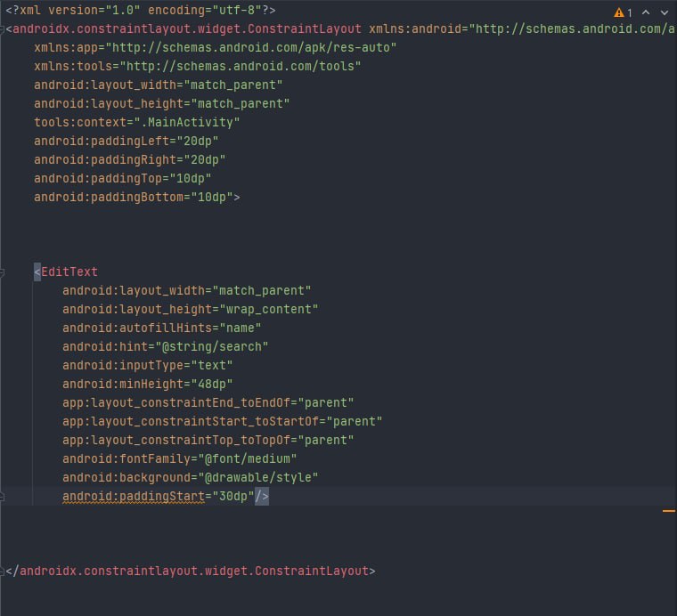Click opening androidx ConstraintLayout tag name

point(186,28)
